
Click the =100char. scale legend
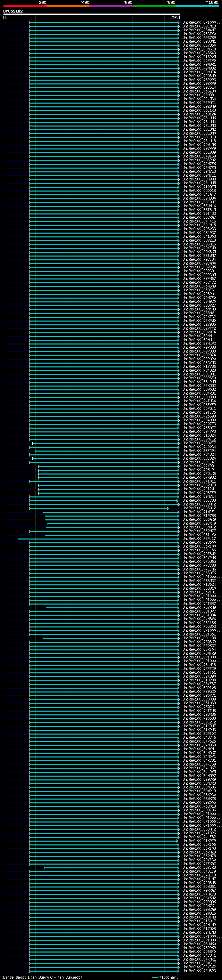tap(165, 977)
